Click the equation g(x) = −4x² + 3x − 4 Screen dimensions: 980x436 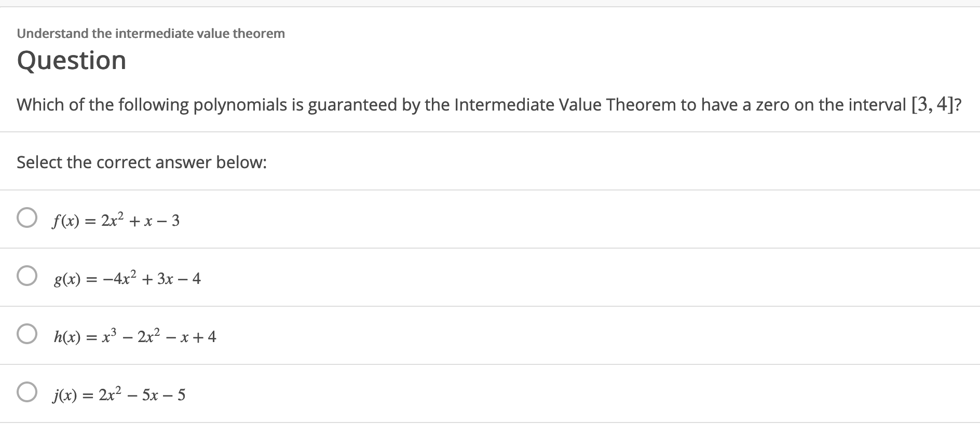126,278
